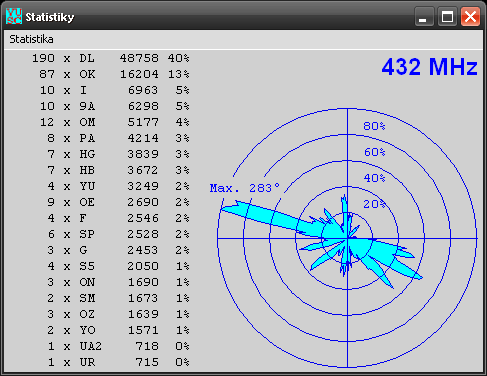Viewport: 487px width, 376px height.
Task: Close the Statistiky window
Action: (x=470, y=16)
